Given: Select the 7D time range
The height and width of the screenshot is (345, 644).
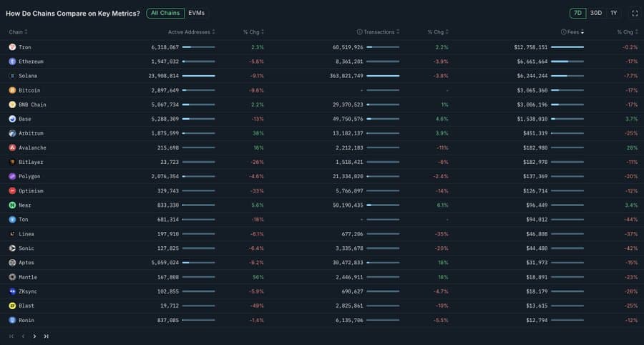Looking at the screenshot, I should click(577, 13).
